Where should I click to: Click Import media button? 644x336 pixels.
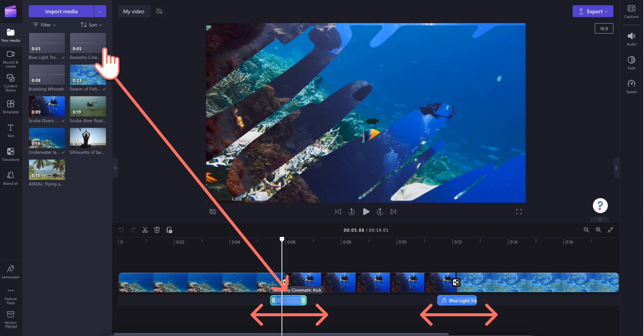coord(61,11)
